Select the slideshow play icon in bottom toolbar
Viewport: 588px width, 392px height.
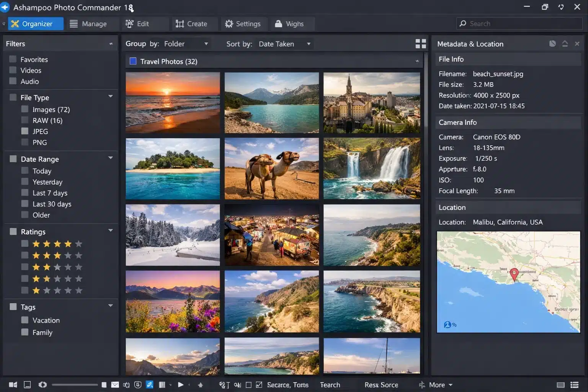click(x=181, y=385)
